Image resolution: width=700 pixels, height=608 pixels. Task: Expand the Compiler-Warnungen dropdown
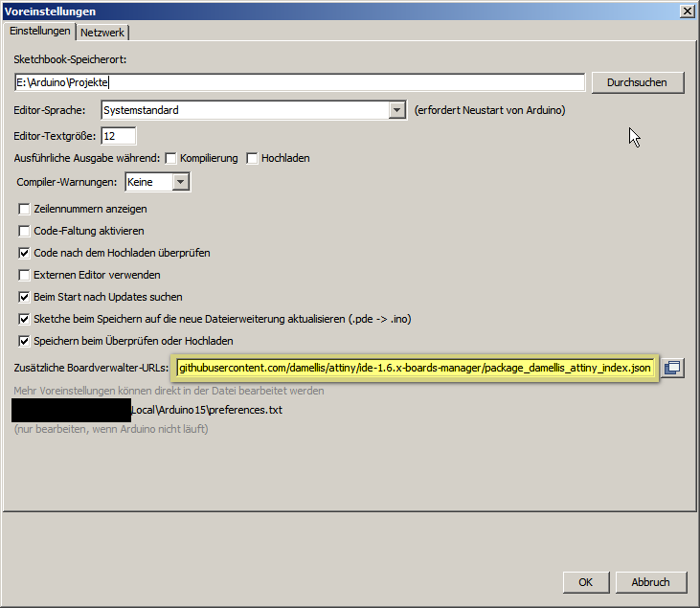[181, 182]
